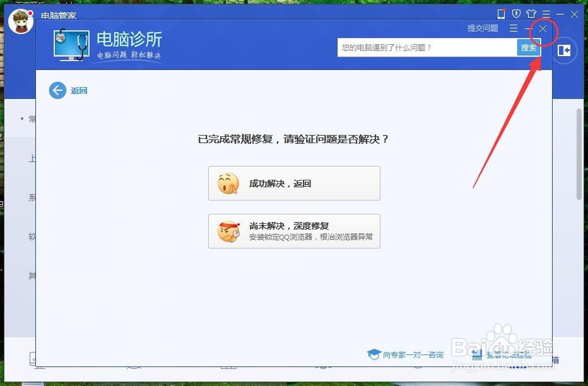Select the 成功解决，返回 option
This screenshot has height=386, width=588.
294,183
